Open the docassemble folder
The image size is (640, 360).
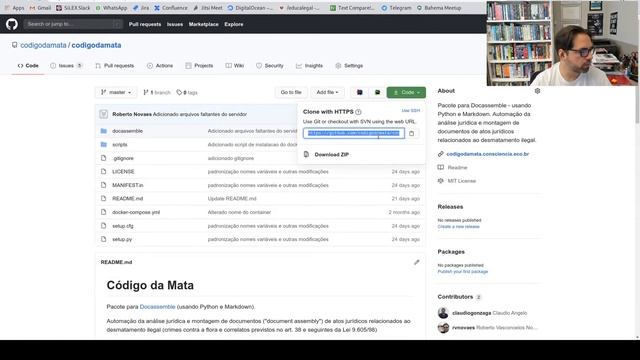[127, 131]
